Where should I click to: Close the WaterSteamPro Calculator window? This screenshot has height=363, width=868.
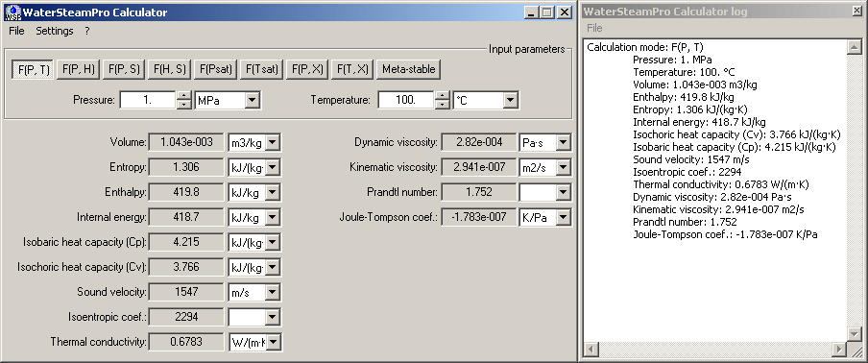(x=564, y=12)
